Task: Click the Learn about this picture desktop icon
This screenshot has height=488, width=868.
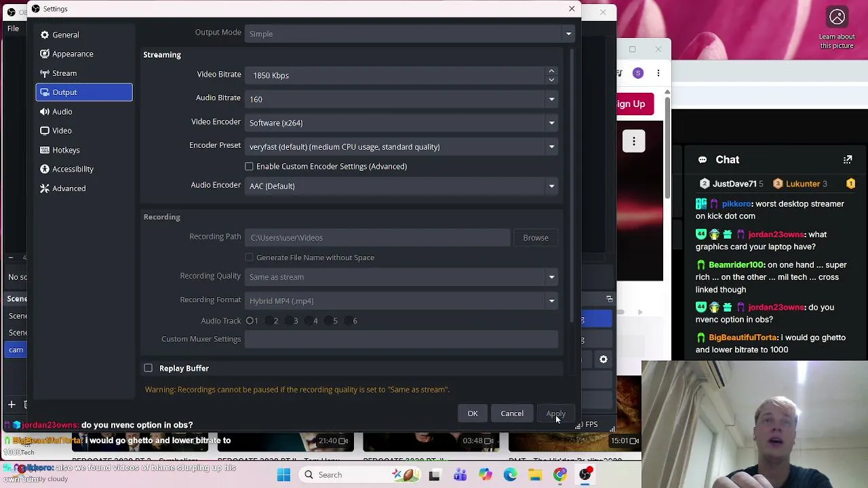Action: (837, 28)
